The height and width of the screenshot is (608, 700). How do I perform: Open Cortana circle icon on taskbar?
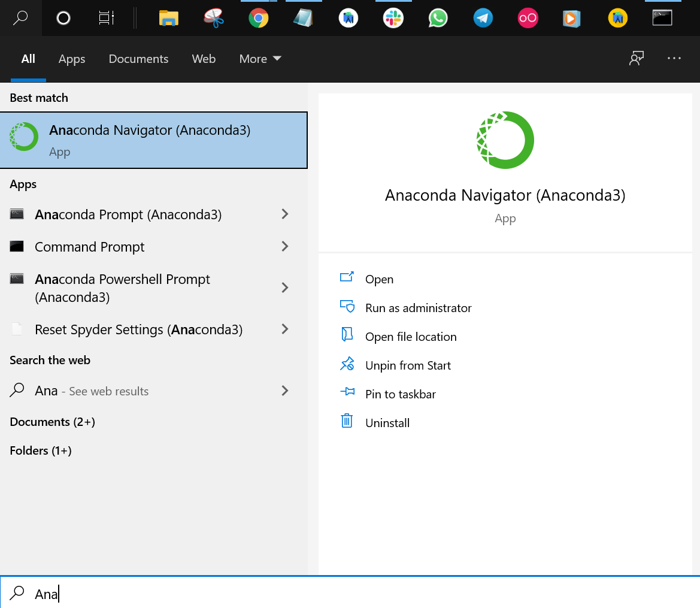point(63,18)
